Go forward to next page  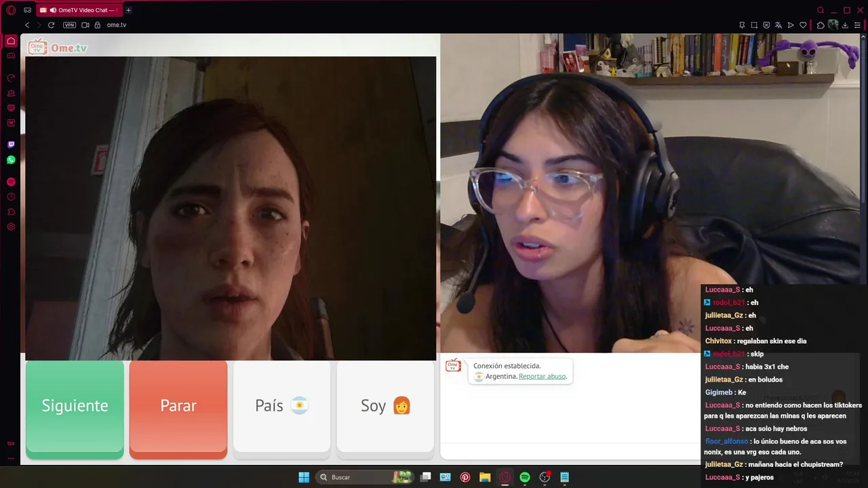coord(39,25)
